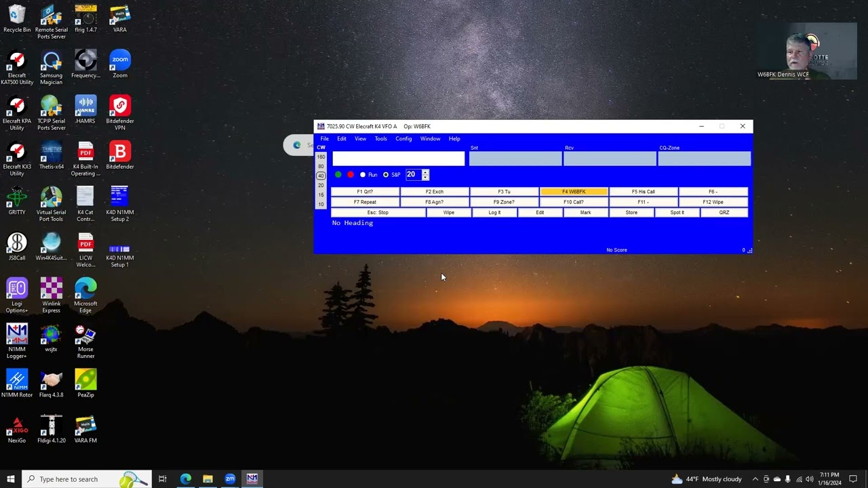The height and width of the screenshot is (488, 868).
Task: Select the Thetis-x64 desktop icon
Action: (x=52, y=155)
